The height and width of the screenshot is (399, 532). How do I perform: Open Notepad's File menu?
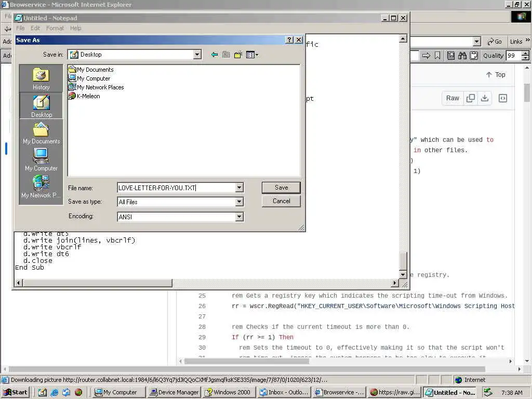pos(20,28)
